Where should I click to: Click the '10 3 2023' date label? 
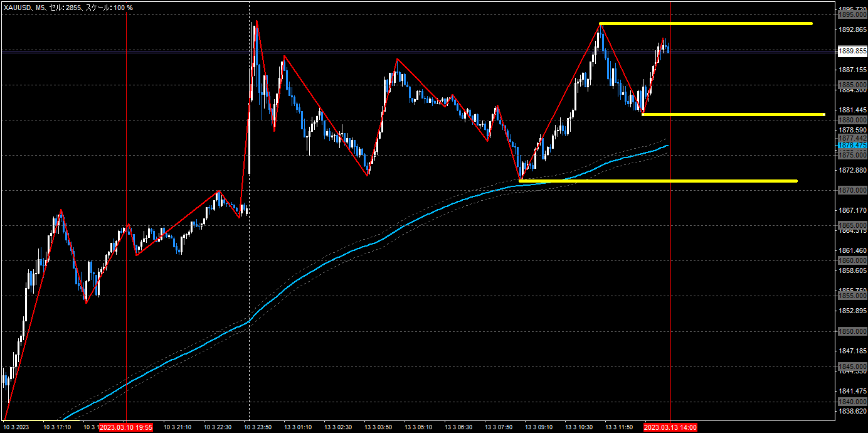(x=16, y=427)
